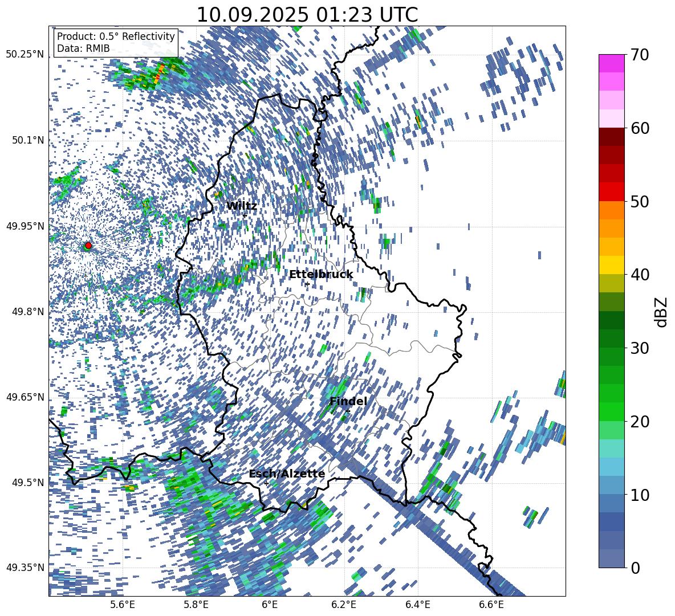Viewport: 675px width, 616px height.
Task: Click the 10 value on the colorbar
Action: [639, 495]
